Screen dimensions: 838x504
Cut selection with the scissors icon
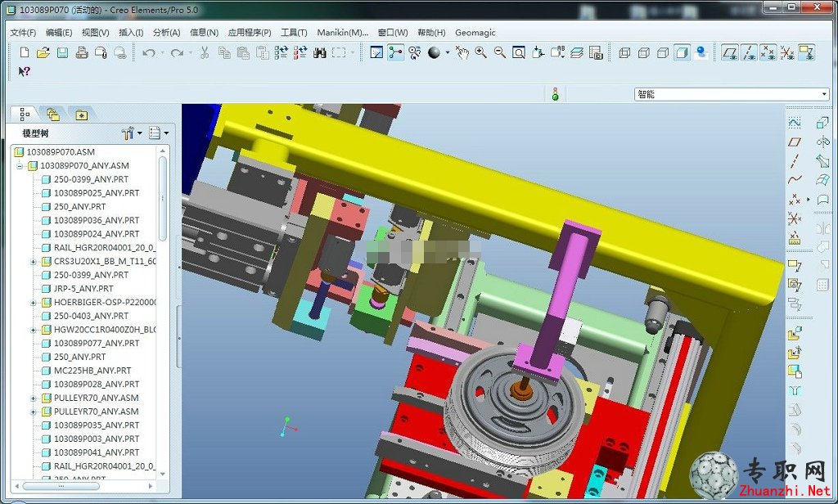tap(204, 52)
